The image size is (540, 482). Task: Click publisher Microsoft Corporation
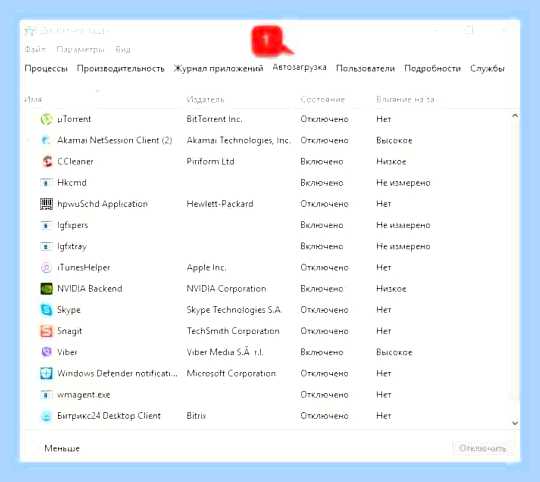click(x=231, y=374)
